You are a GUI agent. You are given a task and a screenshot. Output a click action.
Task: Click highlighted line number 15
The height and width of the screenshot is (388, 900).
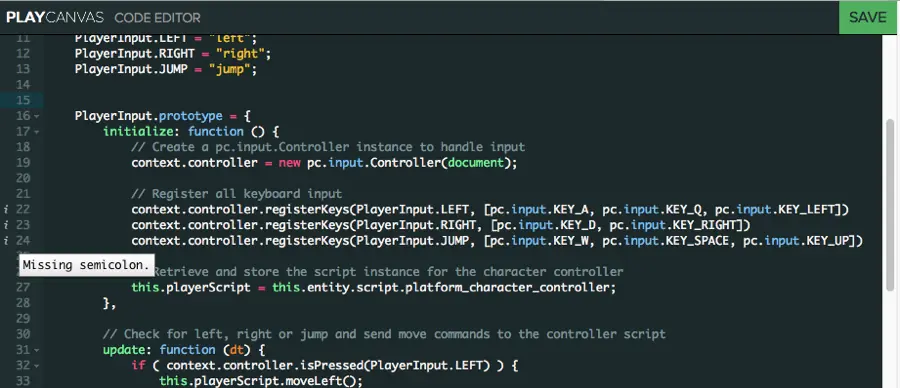point(23,100)
